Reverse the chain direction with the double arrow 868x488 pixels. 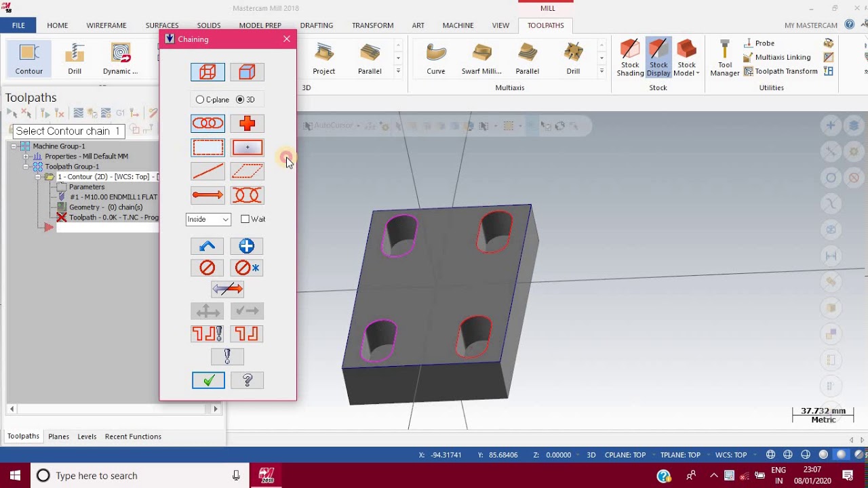(227, 289)
